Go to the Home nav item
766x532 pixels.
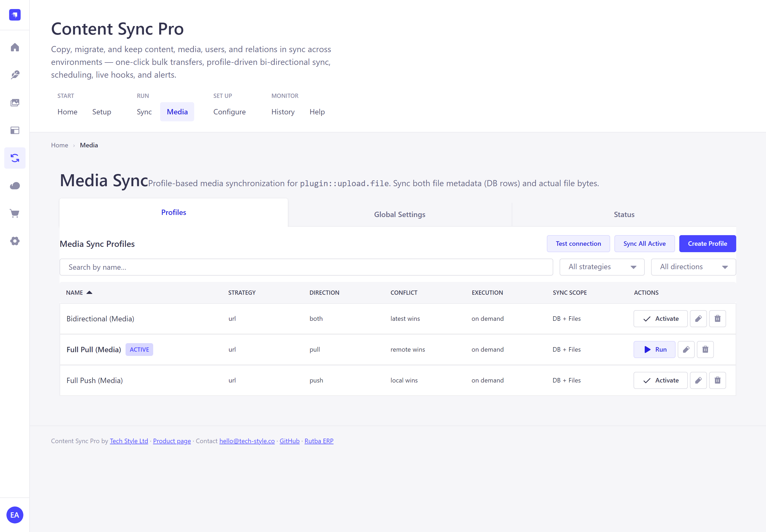coord(67,112)
